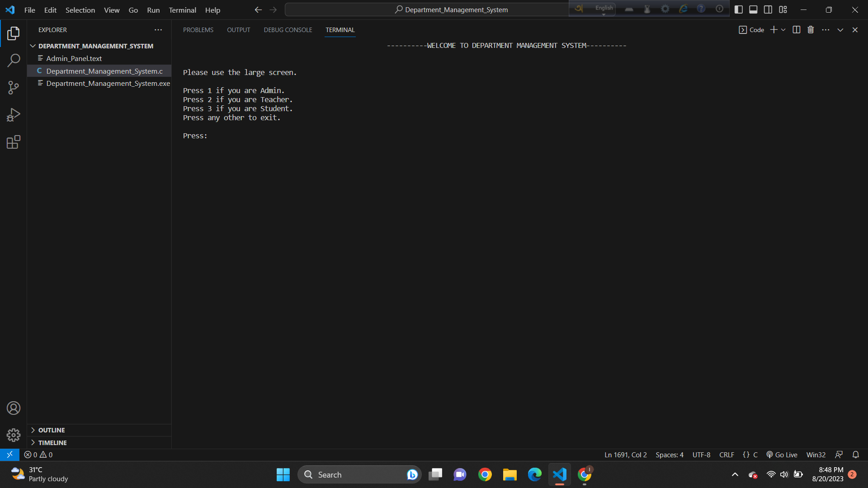The image size is (868, 488).
Task: Toggle the Primary Side Bar visibility
Action: [x=739, y=9]
